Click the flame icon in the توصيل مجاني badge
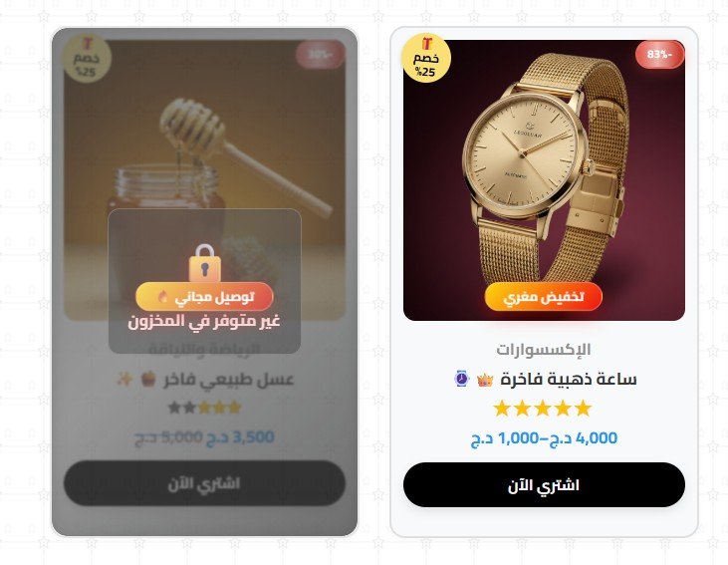 click(163, 296)
